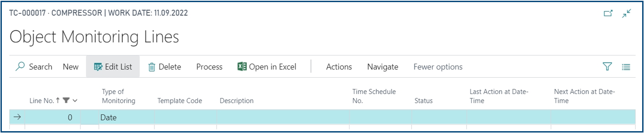The width and height of the screenshot is (644, 133).
Task: Open the Process menu
Action: 209,67
